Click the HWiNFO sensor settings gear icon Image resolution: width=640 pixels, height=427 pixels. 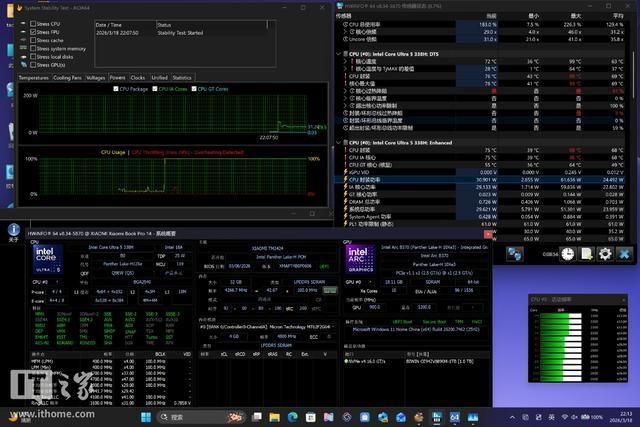604,254
